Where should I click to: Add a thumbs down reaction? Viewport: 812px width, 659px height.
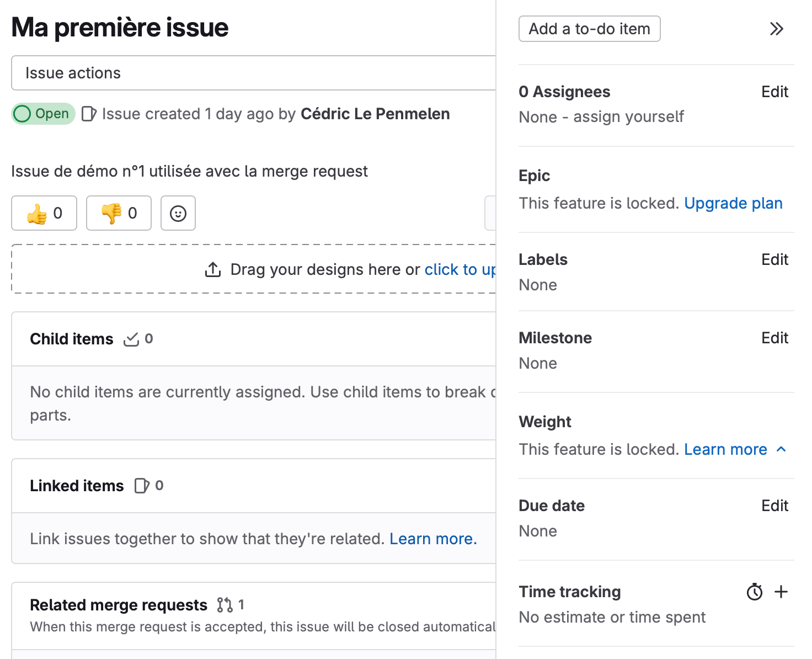pos(118,213)
